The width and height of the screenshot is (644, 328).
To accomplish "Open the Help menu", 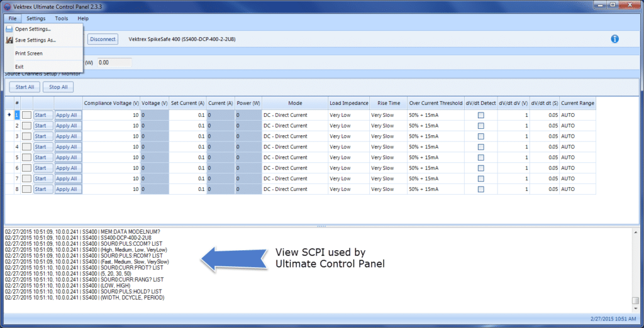I will (83, 18).
